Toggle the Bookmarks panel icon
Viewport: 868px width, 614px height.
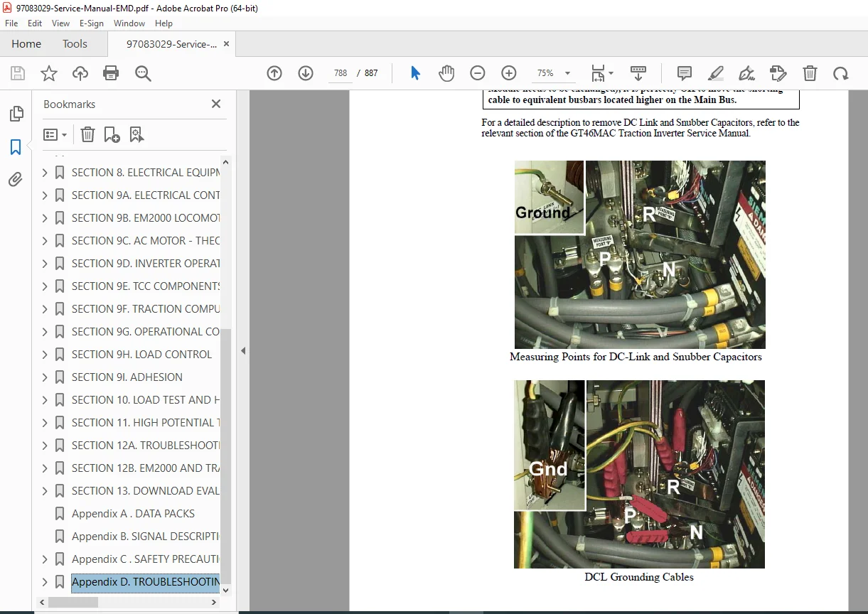[16, 147]
